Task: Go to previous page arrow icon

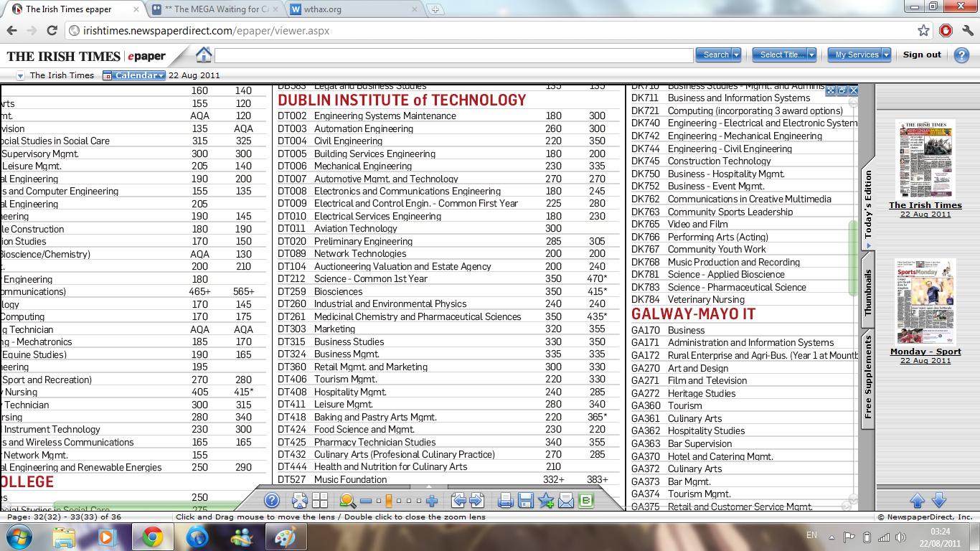Action: coord(458,500)
